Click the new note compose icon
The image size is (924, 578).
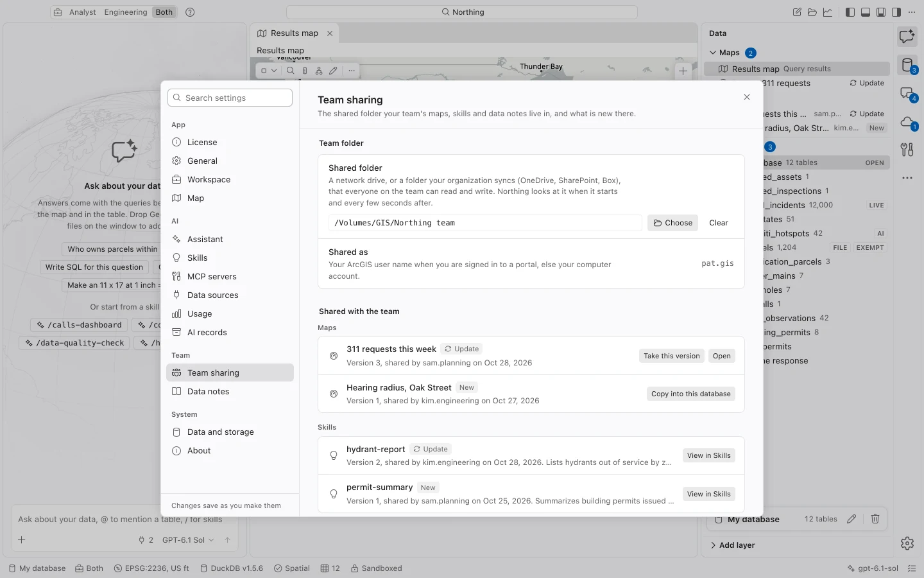797,12
